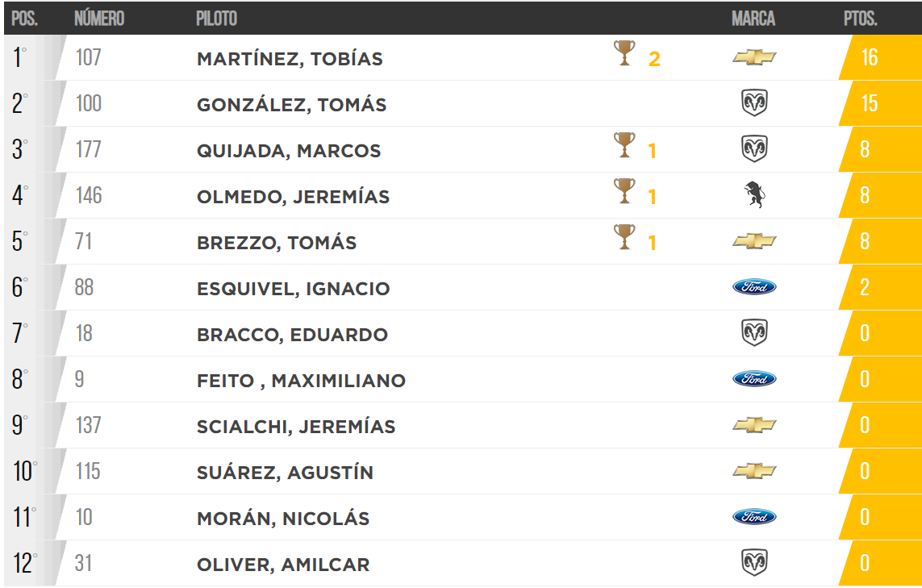
Task: Click the PTOS. column header
Action: point(860,19)
